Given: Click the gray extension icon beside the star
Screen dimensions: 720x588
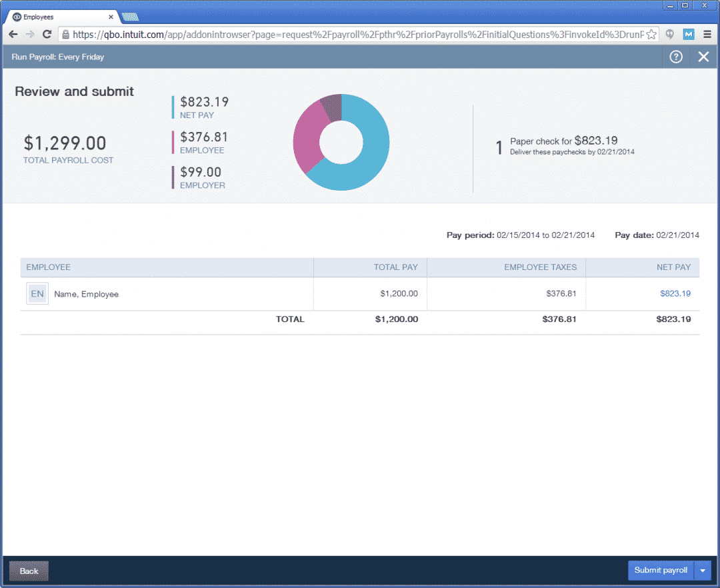Looking at the screenshot, I should [670, 34].
